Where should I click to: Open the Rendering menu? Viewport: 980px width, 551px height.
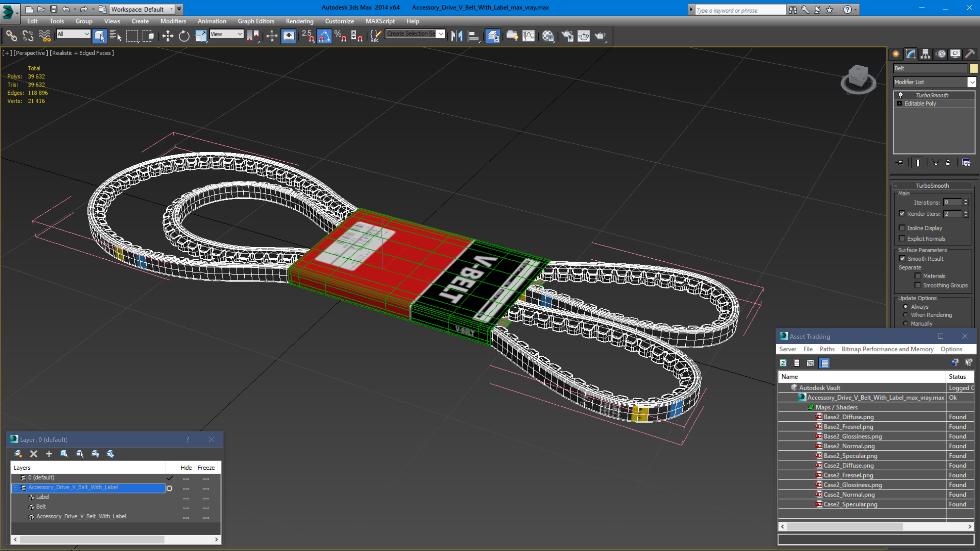point(299,21)
